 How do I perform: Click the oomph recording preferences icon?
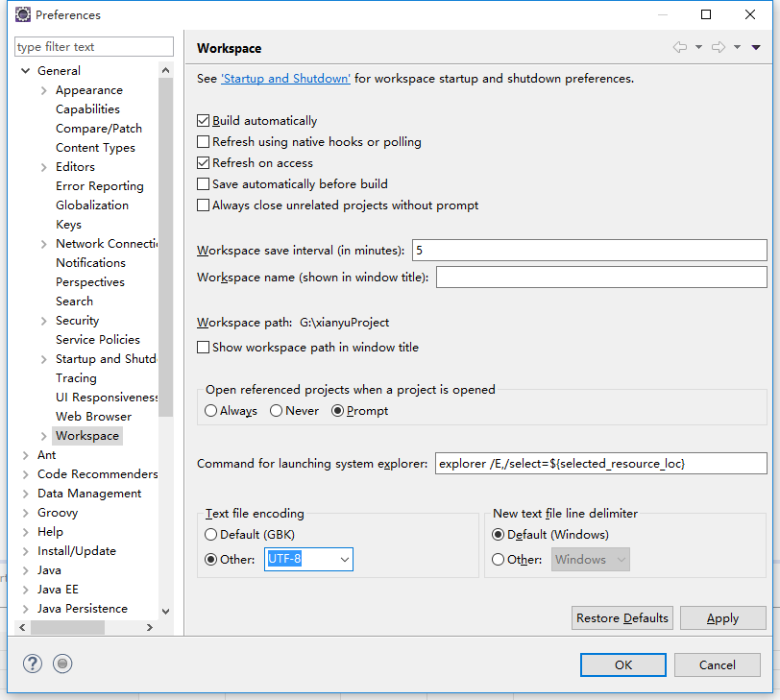point(62,664)
